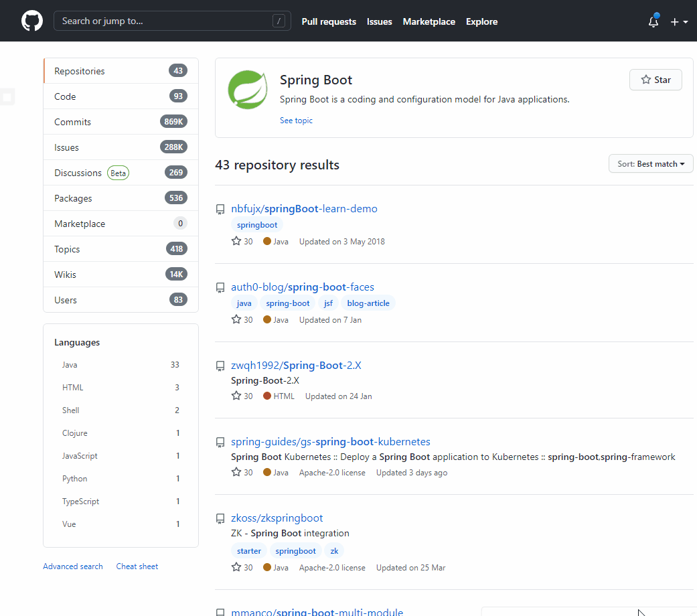697x616 pixels.
Task: Click the repo icon beside Spring-Boot-2.X
Action: click(220, 366)
